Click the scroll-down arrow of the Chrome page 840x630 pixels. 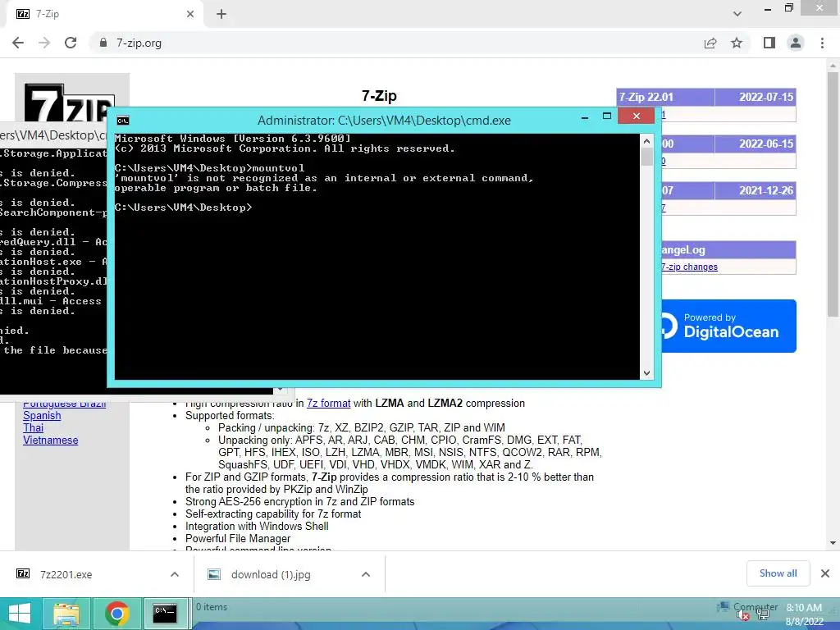[x=833, y=543]
